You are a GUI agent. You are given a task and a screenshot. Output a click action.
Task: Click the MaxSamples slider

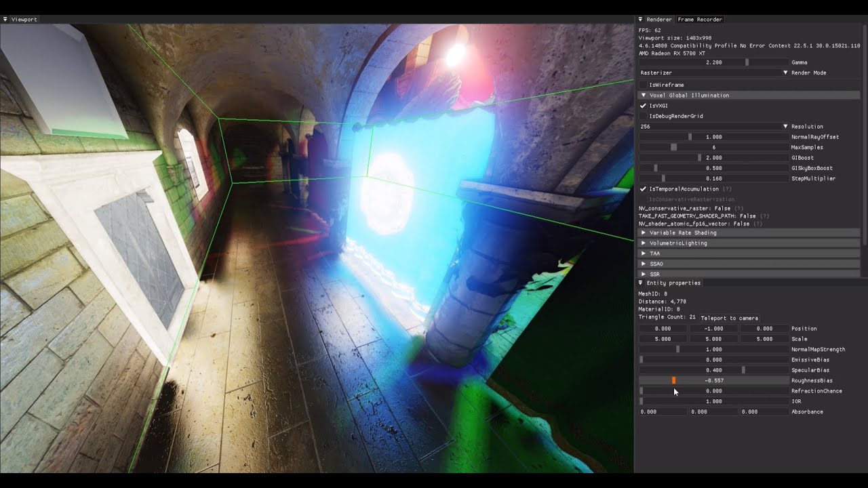(713, 147)
